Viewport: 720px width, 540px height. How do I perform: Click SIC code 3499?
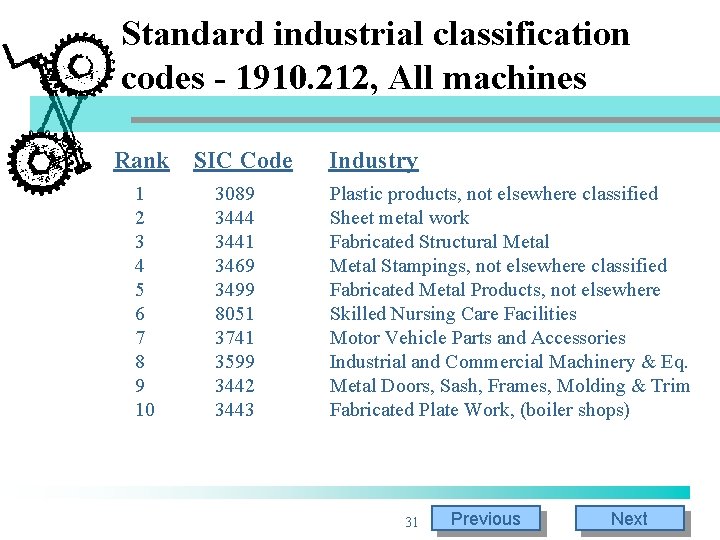(x=235, y=290)
